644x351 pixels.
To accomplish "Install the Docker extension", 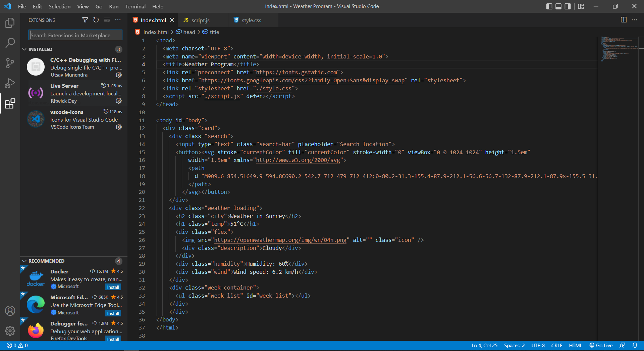I will coord(113,287).
